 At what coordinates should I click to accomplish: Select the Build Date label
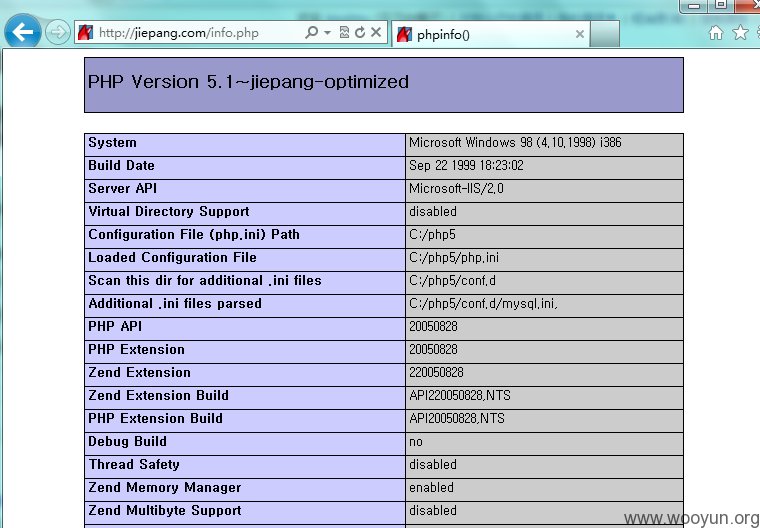click(121, 165)
